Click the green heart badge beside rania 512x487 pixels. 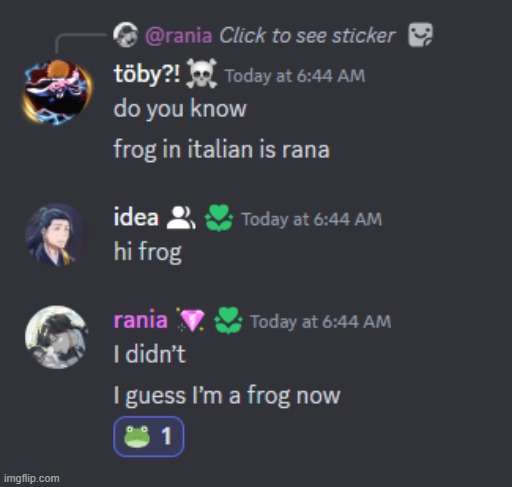[228, 320]
